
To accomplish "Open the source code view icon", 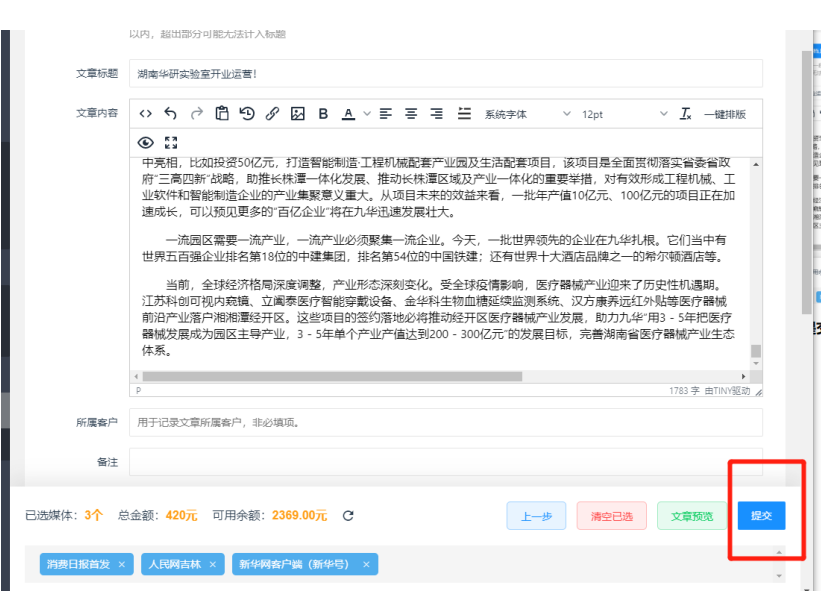I will pos(146,114).
